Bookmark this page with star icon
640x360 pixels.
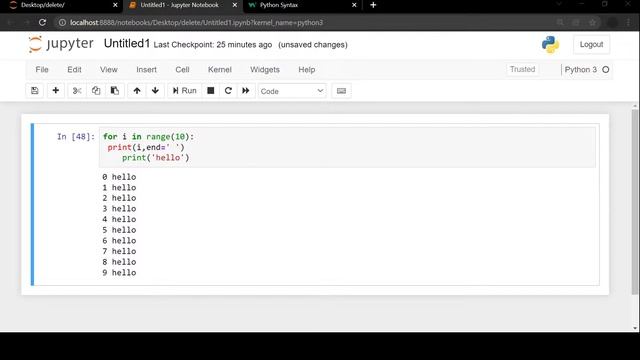pyautogui.click(x=592, y=22)
